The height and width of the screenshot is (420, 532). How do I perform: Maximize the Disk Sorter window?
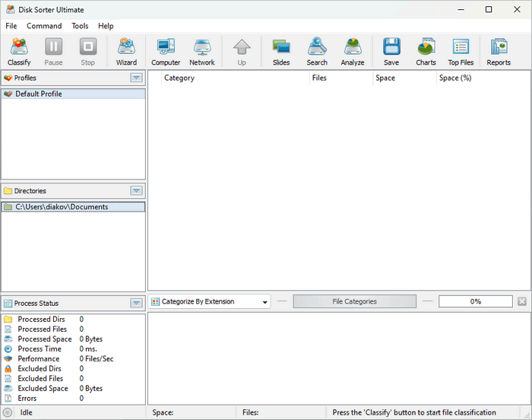click(489, 10)
